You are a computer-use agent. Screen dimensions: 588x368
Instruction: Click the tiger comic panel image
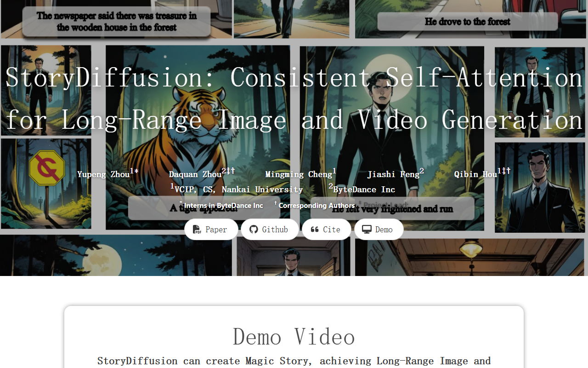tap(198, 137)
